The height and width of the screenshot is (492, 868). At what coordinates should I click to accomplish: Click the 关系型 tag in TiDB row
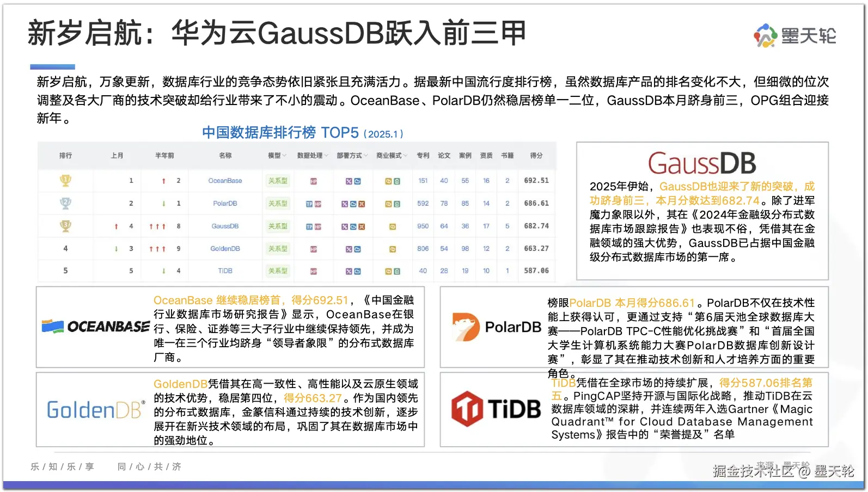pos(278,271)
